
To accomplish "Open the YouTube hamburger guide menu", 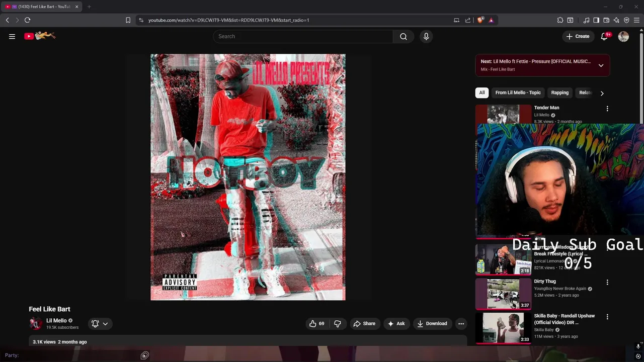I will pos(12,36).
